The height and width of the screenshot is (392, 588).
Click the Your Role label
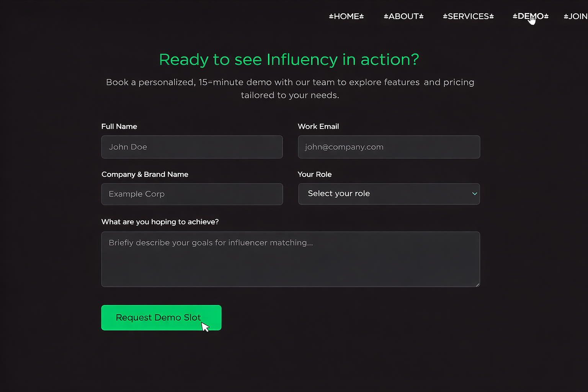pyautogui.click(x=314, y=174)
